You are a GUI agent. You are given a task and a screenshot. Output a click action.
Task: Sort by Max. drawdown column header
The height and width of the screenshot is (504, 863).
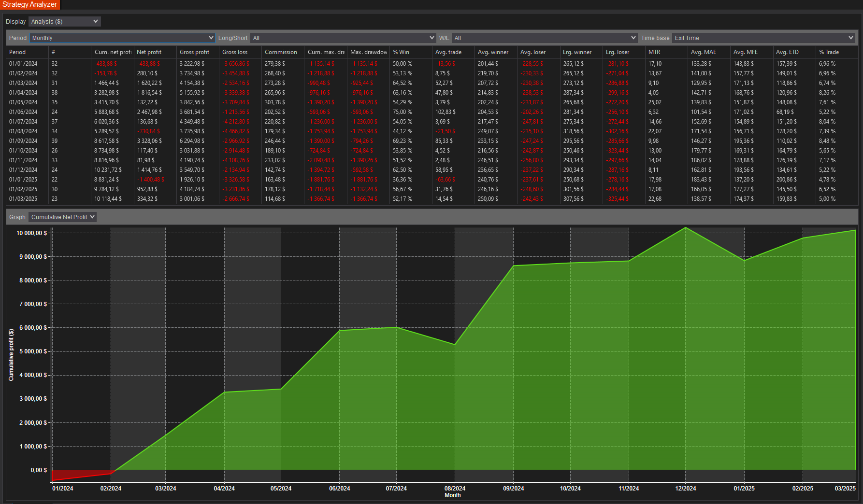[x=368, y=52]
